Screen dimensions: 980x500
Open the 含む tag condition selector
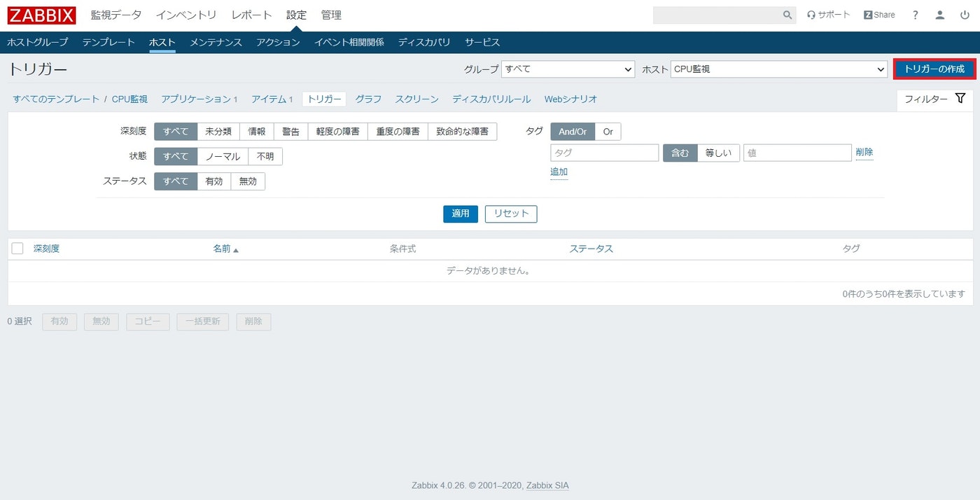(x=680, y=153)
